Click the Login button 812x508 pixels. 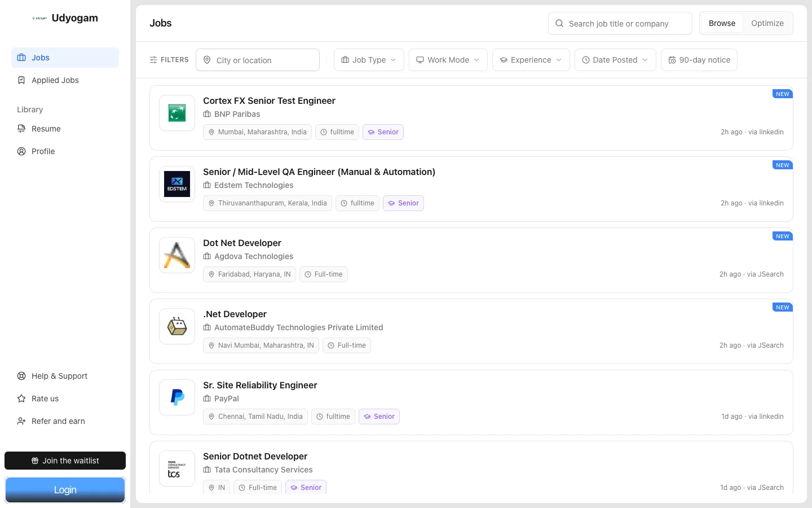coord(65,490)
